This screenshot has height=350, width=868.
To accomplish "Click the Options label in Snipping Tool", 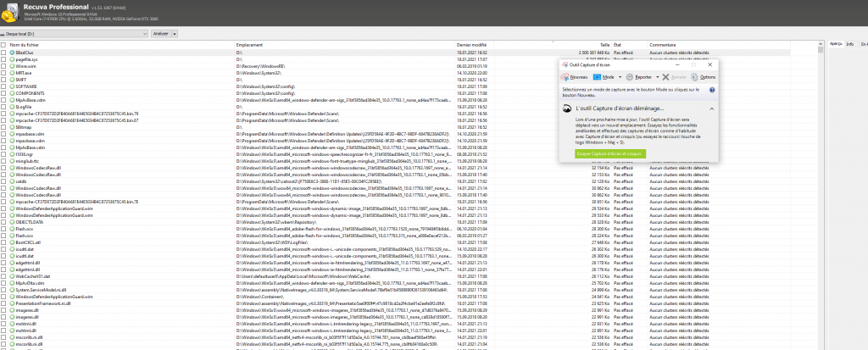I will point(708,77).
